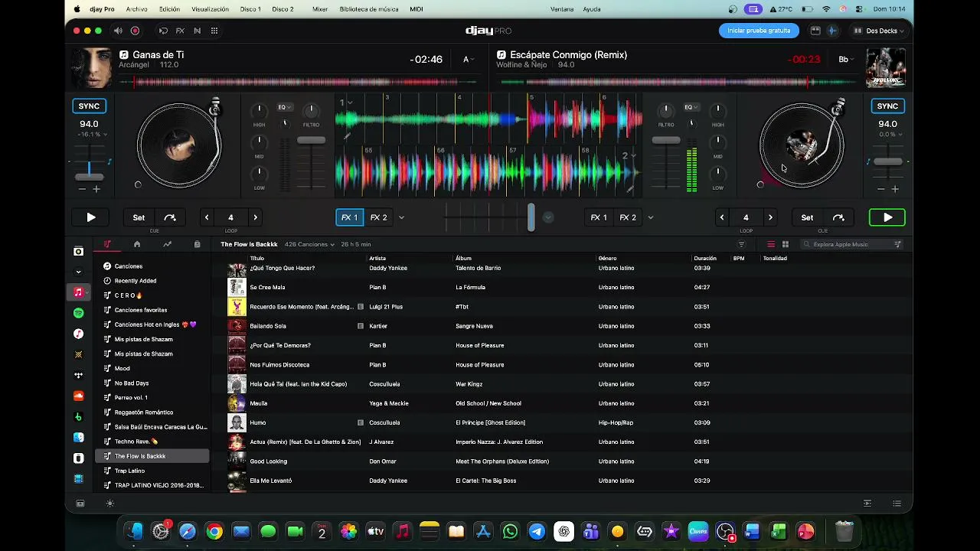
Task: Open the Spotify source in the sidebar
Action: click(79, 313)
